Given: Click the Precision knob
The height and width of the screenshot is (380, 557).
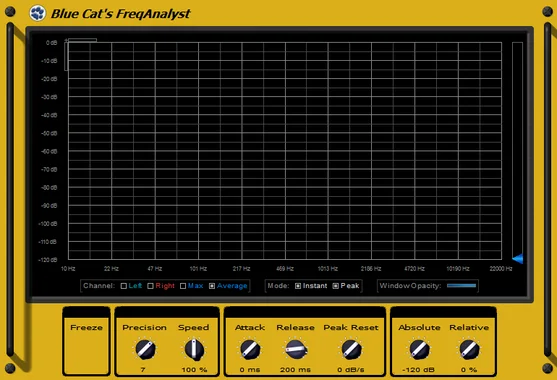Looking at the screenshot, I should pos(145,349).
